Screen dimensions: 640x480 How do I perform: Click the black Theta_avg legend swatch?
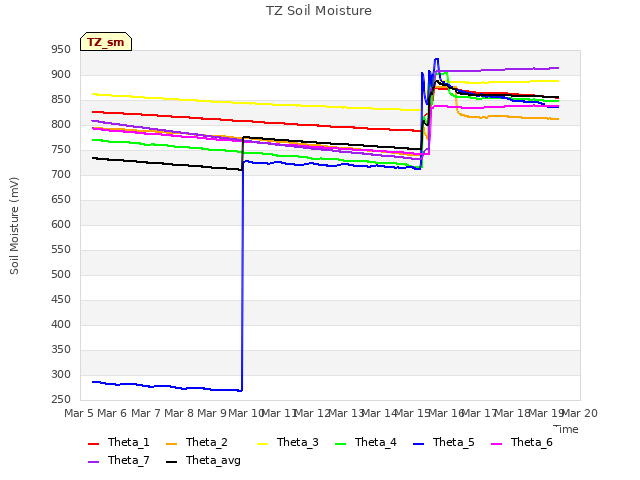171,462
